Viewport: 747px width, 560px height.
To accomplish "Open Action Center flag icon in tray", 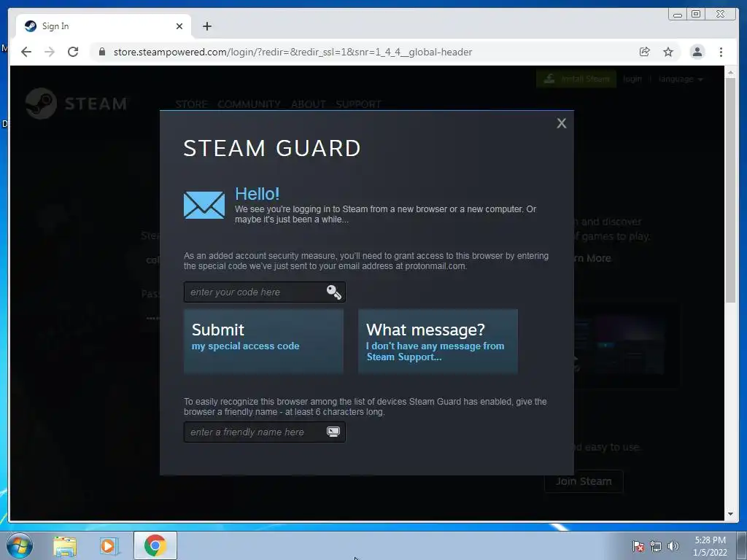I will [x=638, y=546].
